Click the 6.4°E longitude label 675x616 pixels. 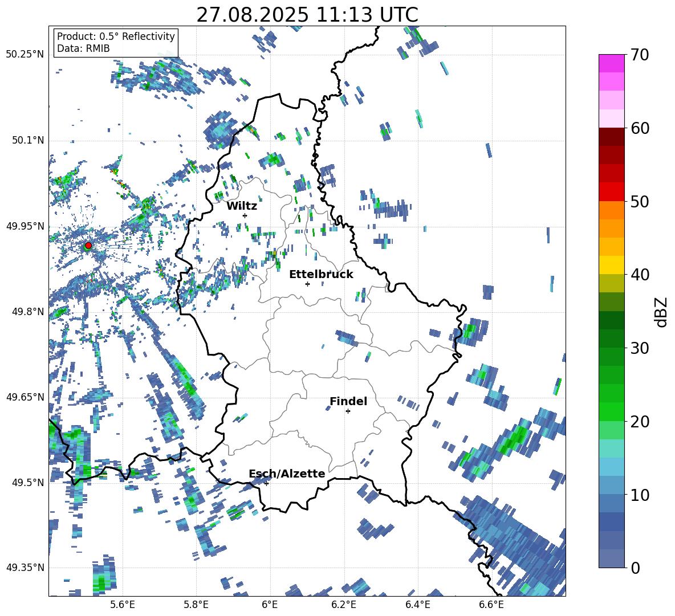click(x=417, y=605)
